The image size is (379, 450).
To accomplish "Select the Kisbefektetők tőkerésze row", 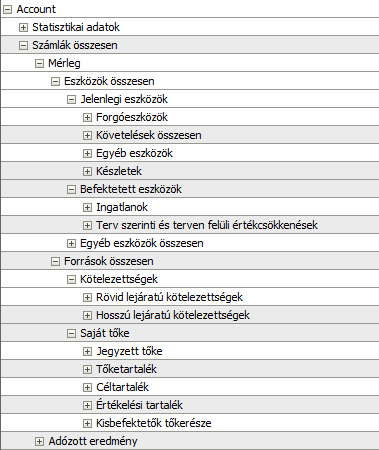I will (189, 423).
